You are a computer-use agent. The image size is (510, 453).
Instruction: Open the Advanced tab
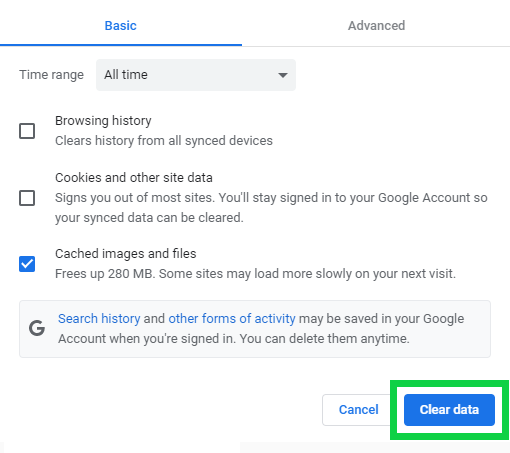pyautogui.click(x=376, y=26)
